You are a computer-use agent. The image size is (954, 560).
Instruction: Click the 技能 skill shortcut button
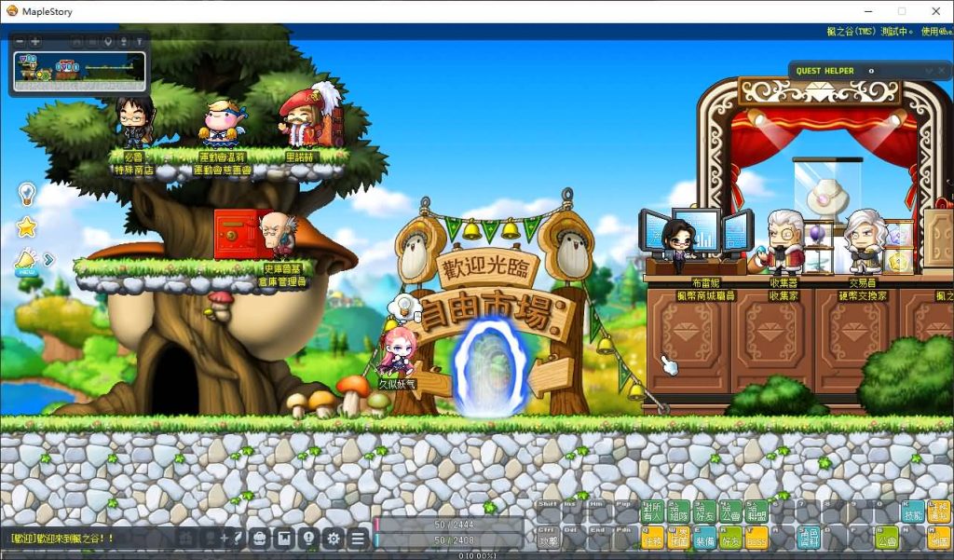pos(913,512)
